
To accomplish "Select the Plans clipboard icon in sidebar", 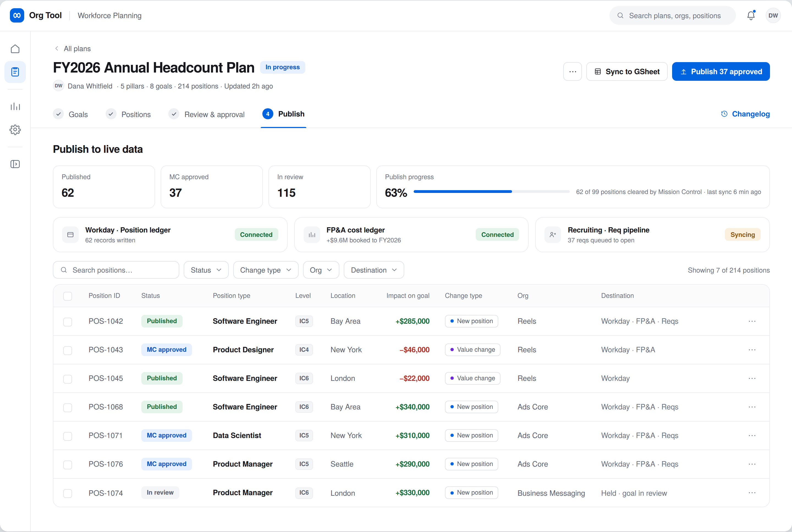I will tap(15, 72).
